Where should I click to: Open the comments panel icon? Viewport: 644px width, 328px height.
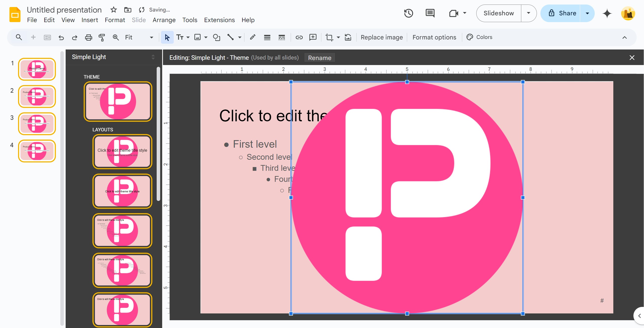(430, 13)
